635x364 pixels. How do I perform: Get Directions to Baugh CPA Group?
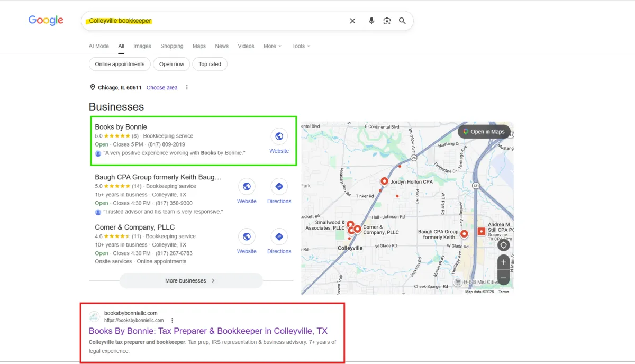pyautogui.click(x=279, y=187)
